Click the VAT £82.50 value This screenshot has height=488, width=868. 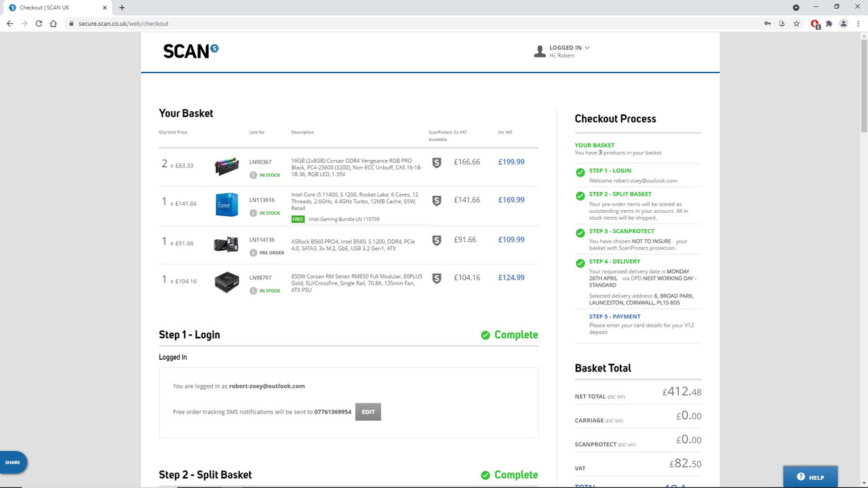point(686,464)
